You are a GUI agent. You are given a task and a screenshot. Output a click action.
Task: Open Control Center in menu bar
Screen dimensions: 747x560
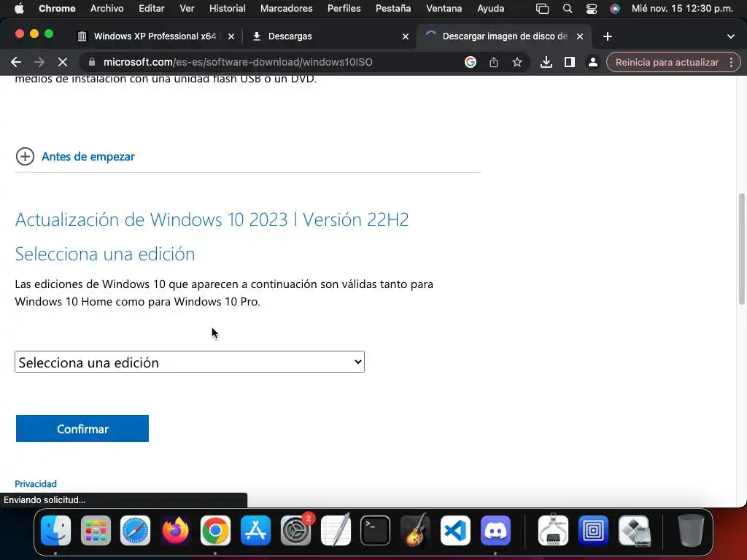(x=591, y=9)
